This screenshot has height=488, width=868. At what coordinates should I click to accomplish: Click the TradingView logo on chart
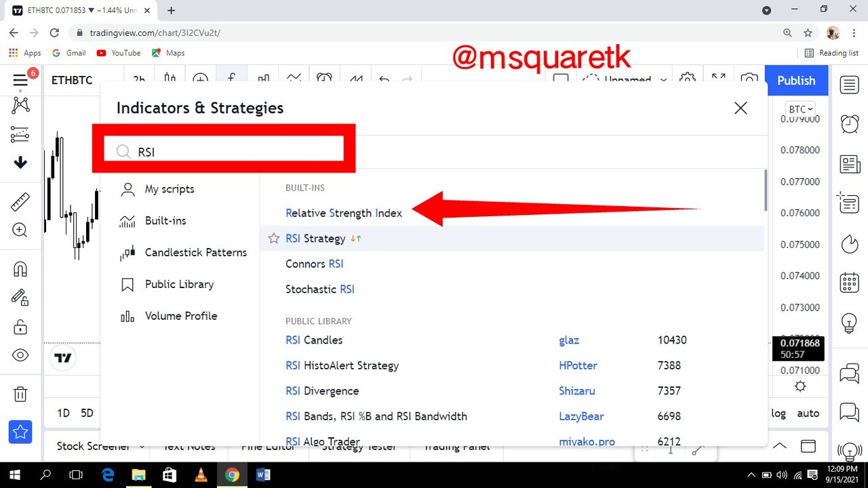click(63, 358)
